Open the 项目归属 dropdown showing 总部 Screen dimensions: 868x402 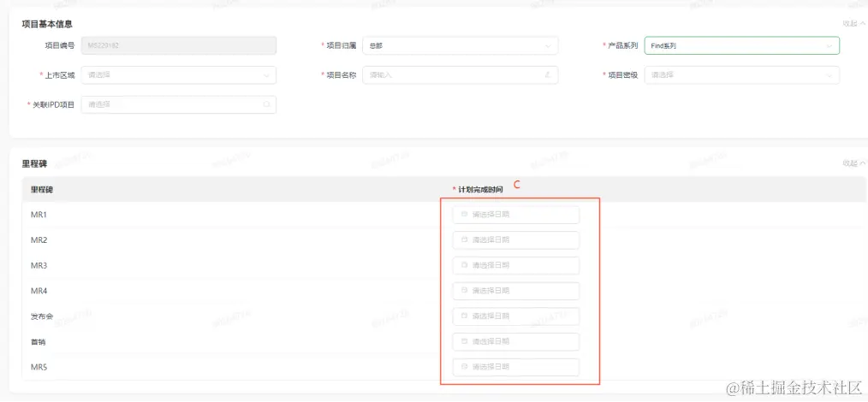pyautogui.click(x=460, y=46)
